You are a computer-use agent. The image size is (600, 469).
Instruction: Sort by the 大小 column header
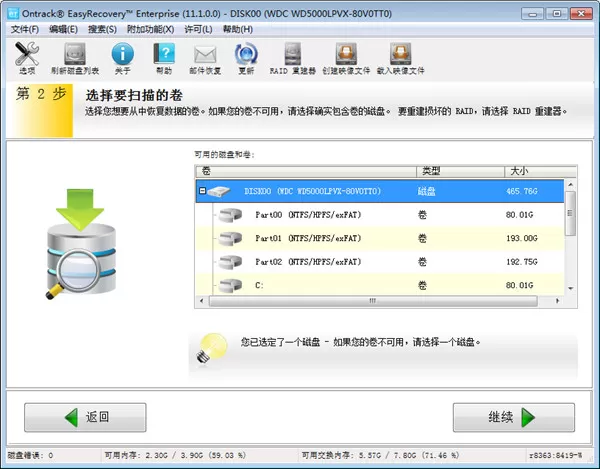click(540, 171)
